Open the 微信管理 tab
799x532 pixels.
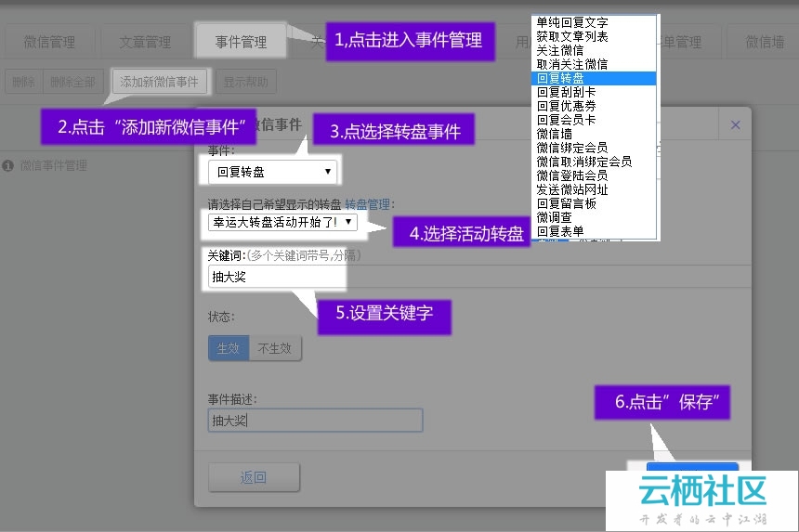[x=49, y=42]
